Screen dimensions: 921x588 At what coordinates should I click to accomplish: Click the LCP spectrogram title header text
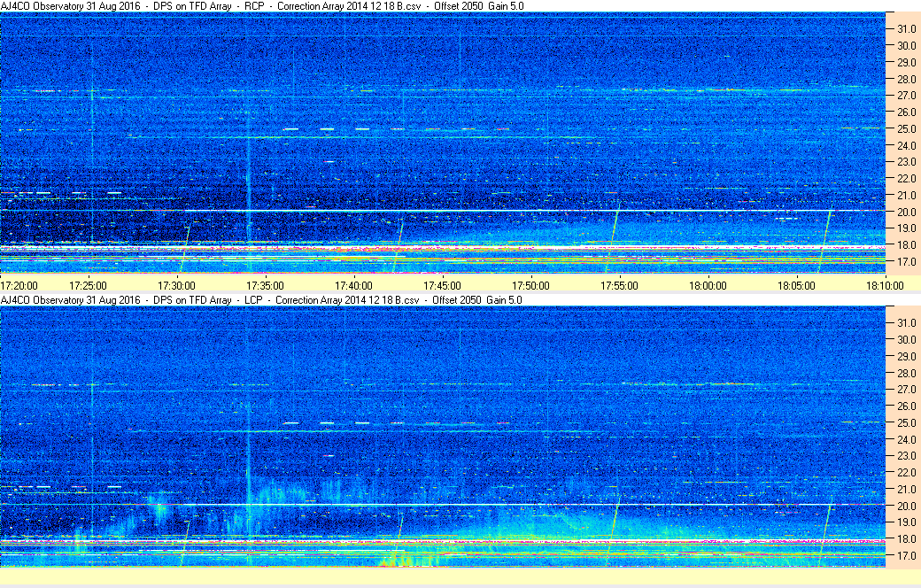pyautogui.click(x=261, y=300)
